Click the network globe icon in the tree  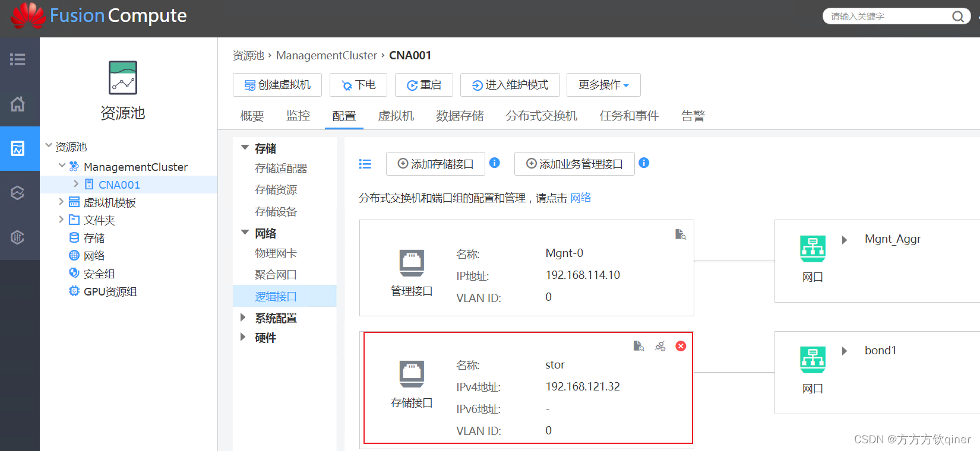click(x=74, y=256)
